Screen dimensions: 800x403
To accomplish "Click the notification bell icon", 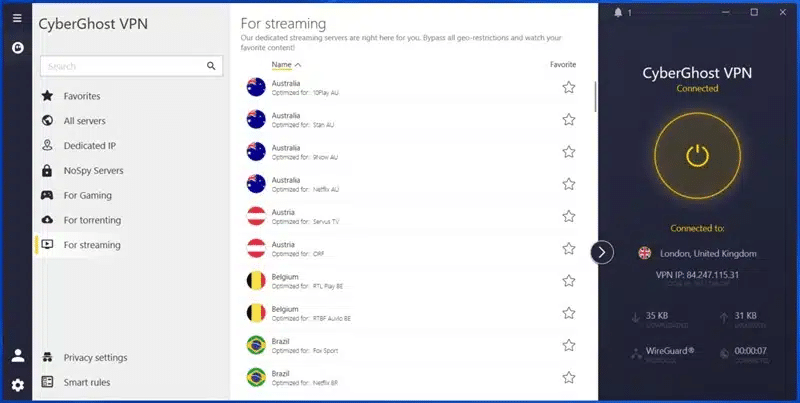I will (618, 13).
